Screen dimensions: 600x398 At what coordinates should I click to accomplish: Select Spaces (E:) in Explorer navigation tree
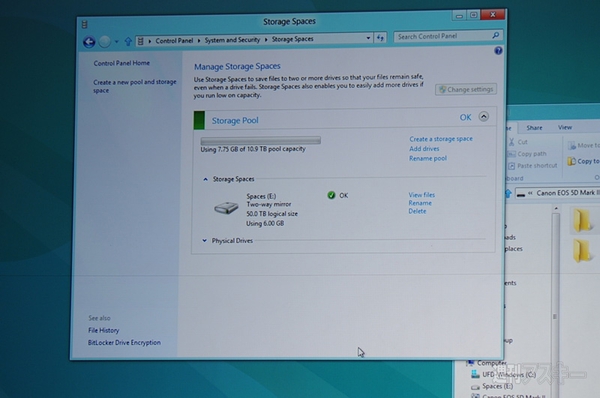tap(492, 387)
